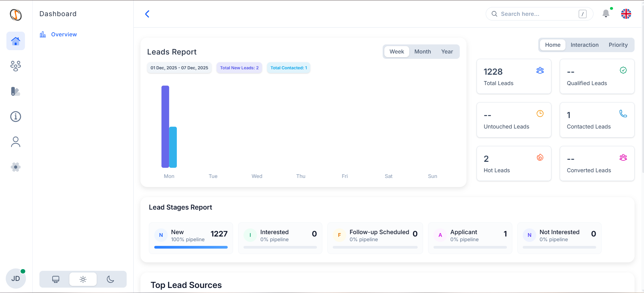
Task: Click the Contacted Leads phone icon
Action: point(623,114)
